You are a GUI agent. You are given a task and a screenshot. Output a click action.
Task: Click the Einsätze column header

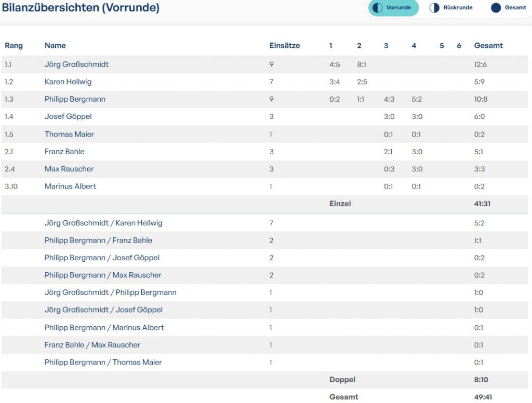[285, 46]
